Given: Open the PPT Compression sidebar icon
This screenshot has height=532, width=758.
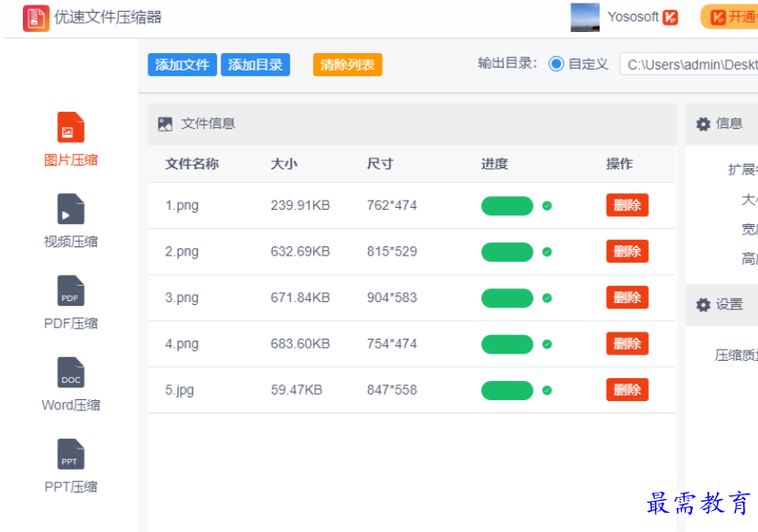Looking at the screenshot, I should (70, 454).
